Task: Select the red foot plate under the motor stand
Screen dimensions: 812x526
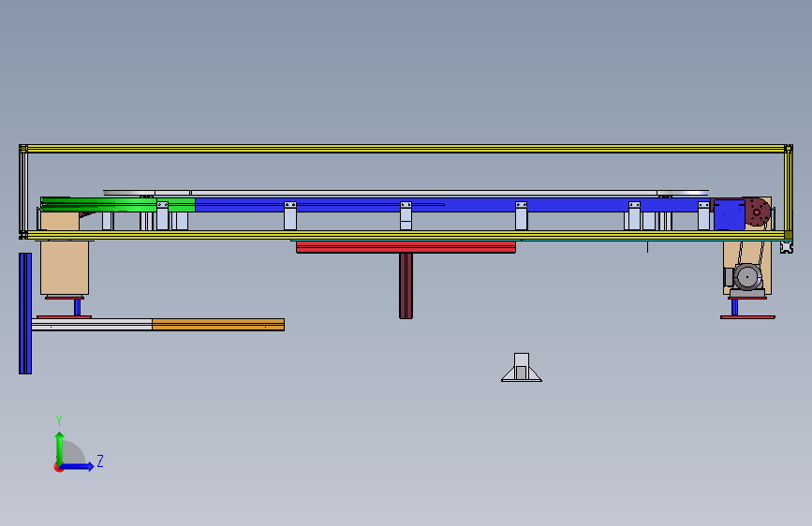Action: click(747, 317)
